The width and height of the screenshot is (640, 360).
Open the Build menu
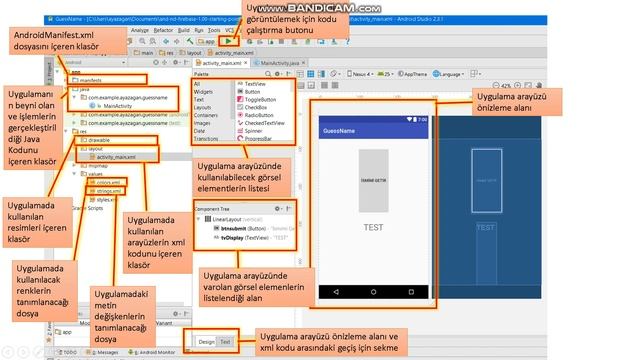184,30
